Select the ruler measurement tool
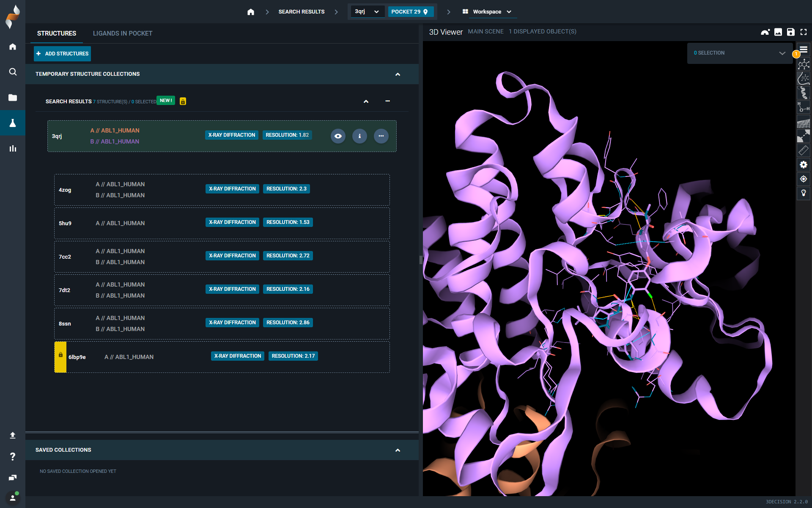This screenshot has width=812, height=508. pyautogui.click(x=803, y=150)
